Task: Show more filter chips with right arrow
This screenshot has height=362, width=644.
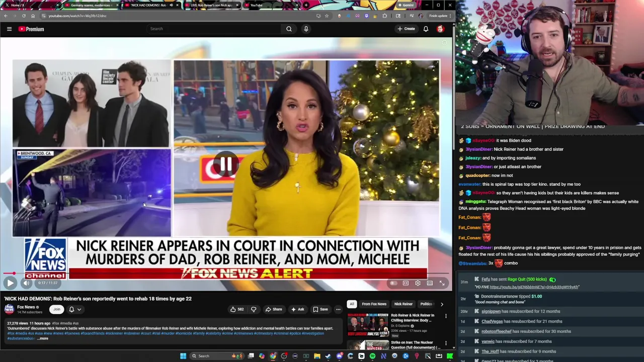Action: click(442, 304)
